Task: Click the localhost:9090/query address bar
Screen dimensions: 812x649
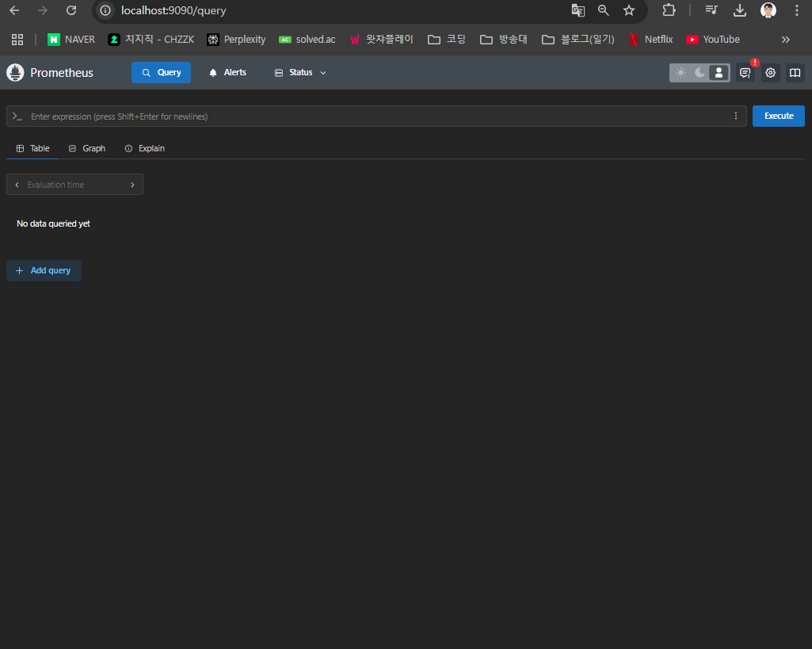Action: pos(173,10)
